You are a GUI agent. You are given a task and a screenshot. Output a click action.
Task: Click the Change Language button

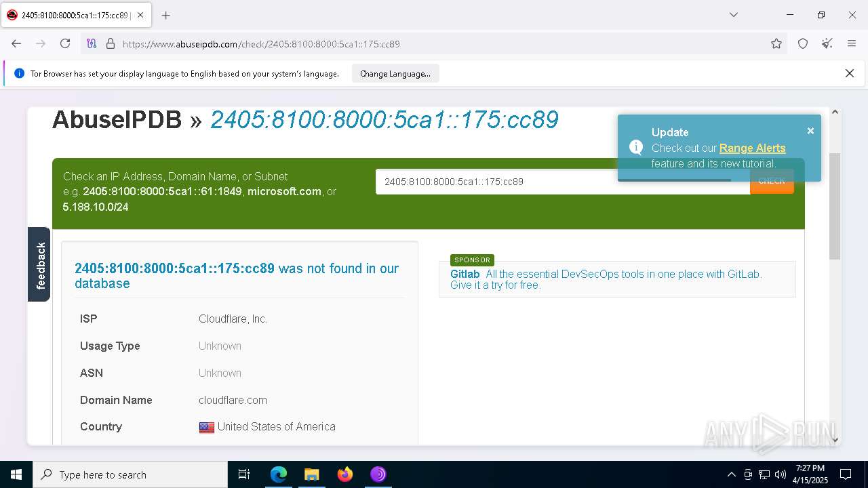coord(395,74)
